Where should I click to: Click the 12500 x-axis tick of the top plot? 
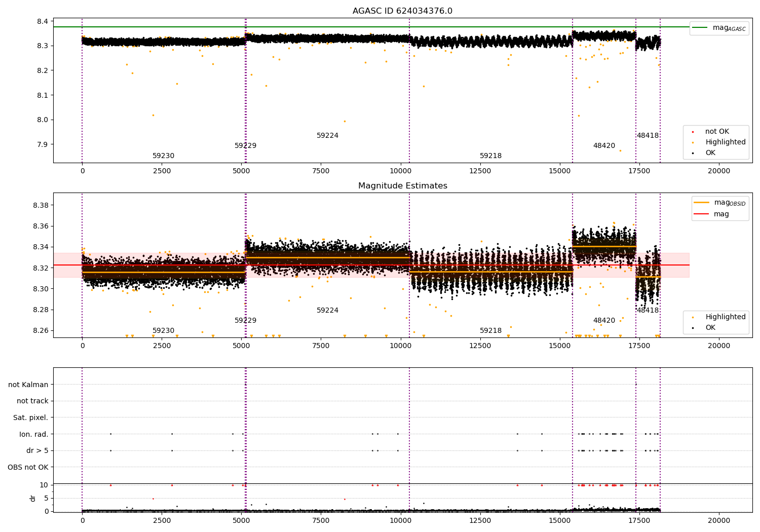(x=480, y=171)
